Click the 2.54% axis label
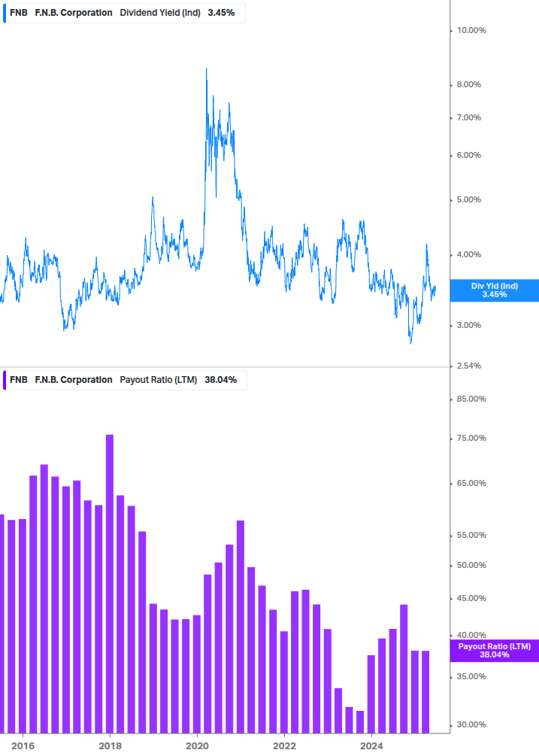539x756 pixels. 468,366
